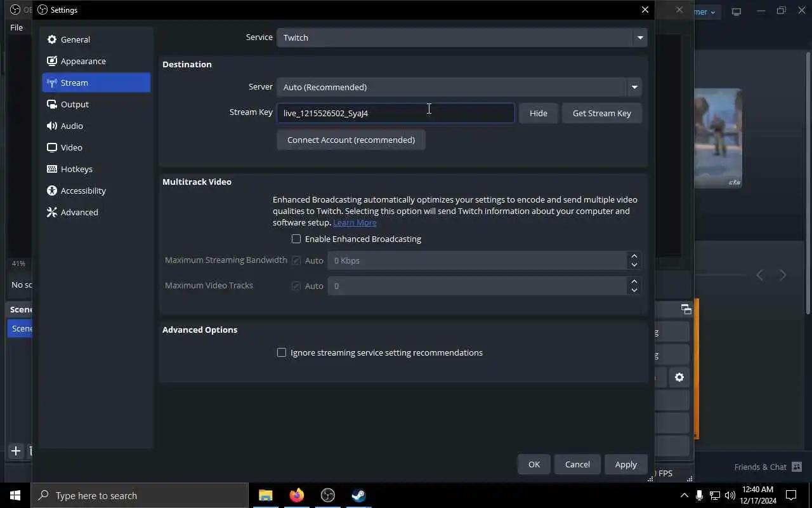Click the Apply button in Settings

click(625, 464)
